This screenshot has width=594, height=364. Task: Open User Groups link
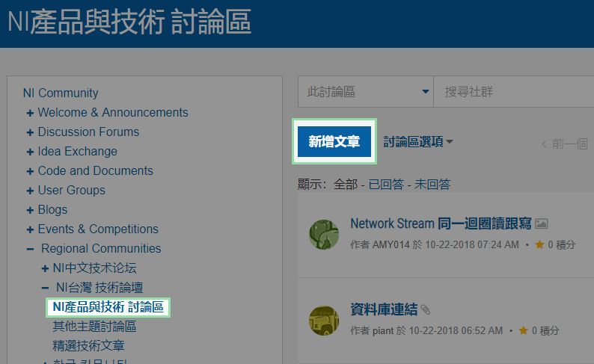click(72, 190)
